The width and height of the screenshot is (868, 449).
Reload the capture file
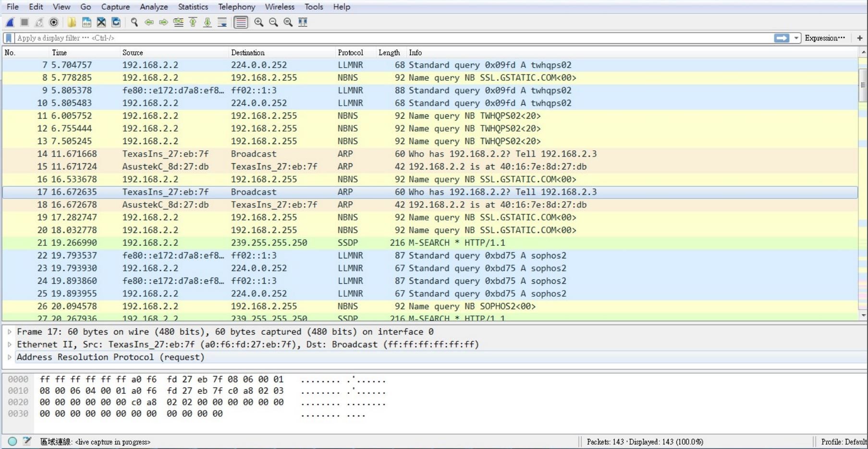pos(116,22)
